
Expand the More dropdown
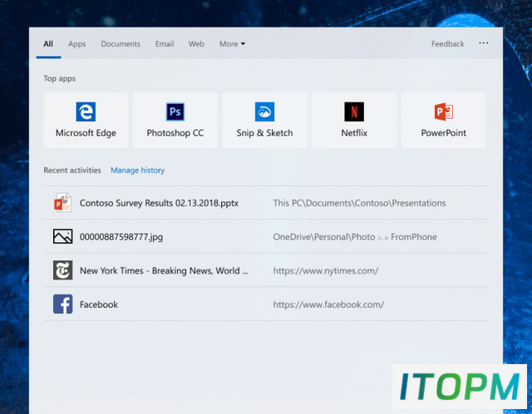[x=232, y=44]
